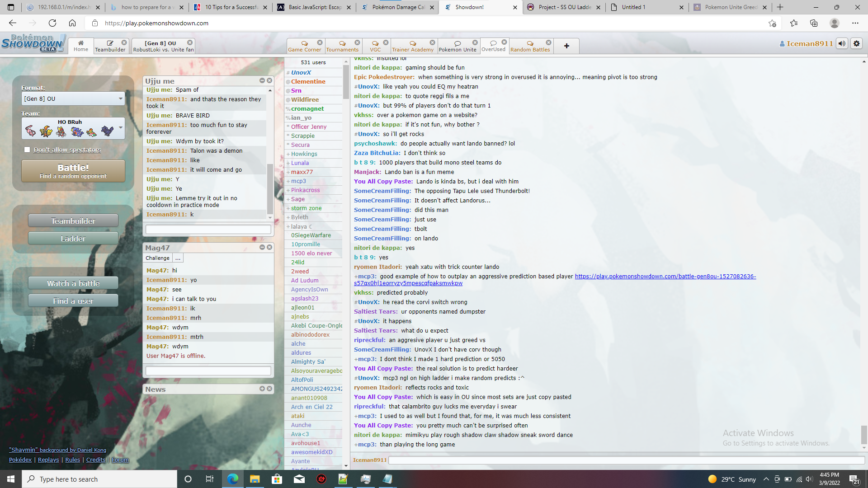Image resolution: width=868 pixels, height=488 pixels.
Task: Click the main chat scrollbar thumb
Action: (864, 435)
